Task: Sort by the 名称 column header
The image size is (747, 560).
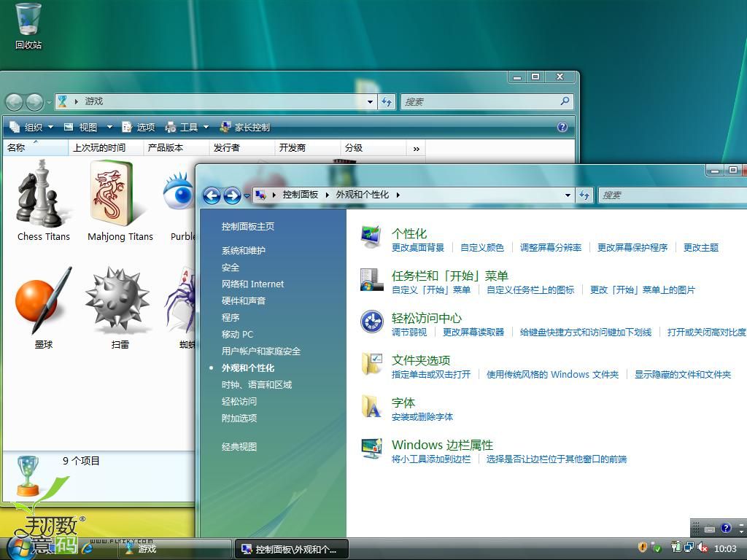Action: [x=35, y=147]
